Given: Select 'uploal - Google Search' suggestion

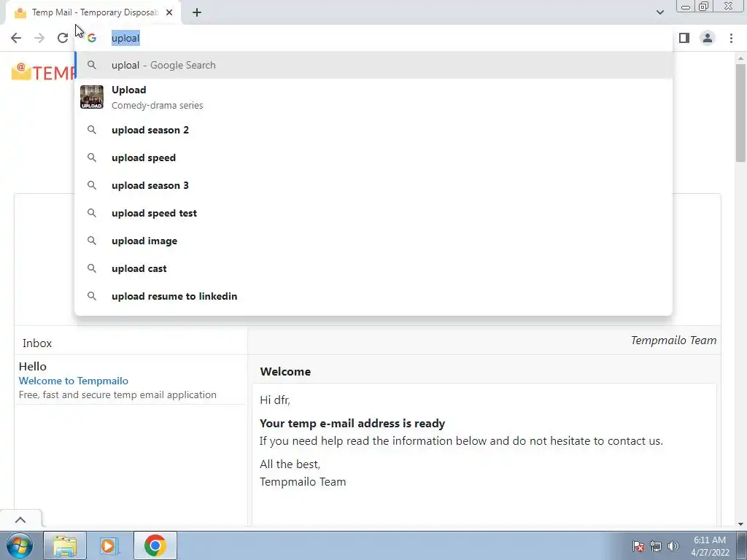Looking at the screenshot, I should pos(373,65).
